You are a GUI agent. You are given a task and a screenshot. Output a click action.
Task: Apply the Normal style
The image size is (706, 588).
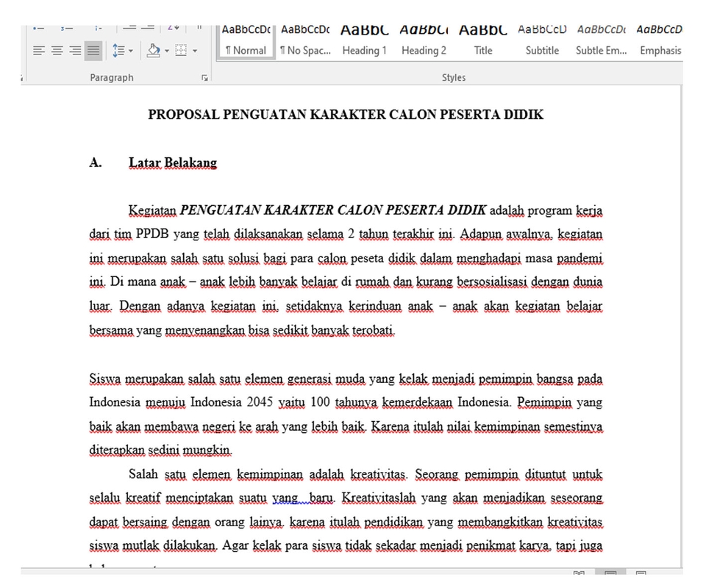pyautogui.click(x=246, y=42)
